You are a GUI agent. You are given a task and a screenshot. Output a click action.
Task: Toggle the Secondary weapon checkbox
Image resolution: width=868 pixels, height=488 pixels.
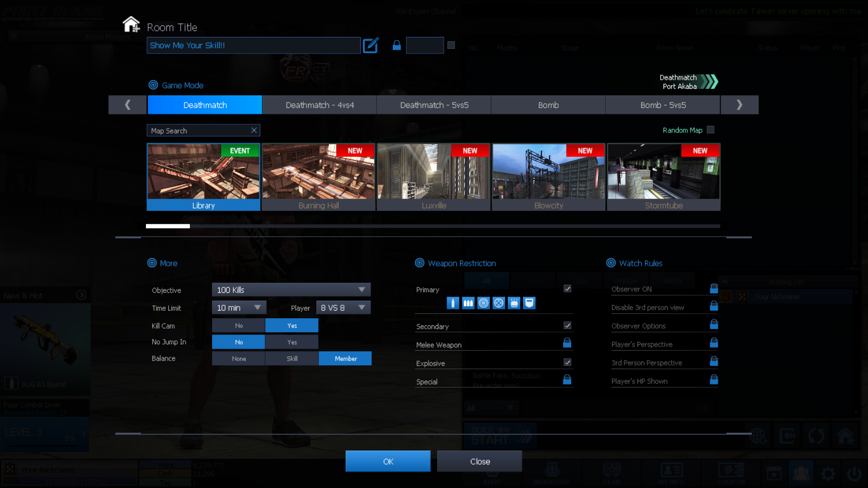pyautogui.click(x=567, y=325)
